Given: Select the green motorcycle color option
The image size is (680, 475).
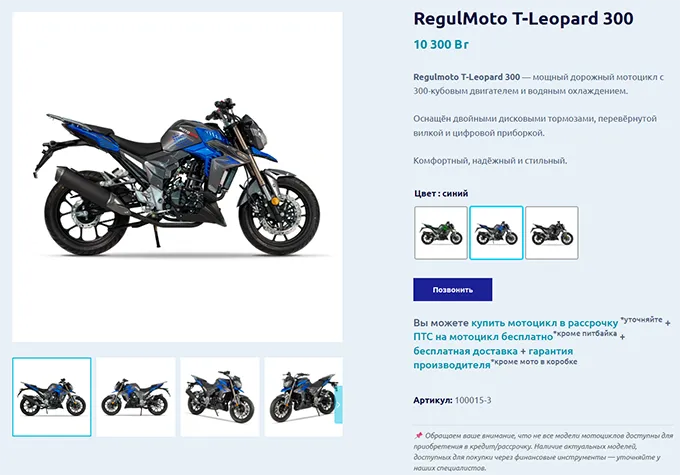Looking at the screenshot, I should [441, 233].
